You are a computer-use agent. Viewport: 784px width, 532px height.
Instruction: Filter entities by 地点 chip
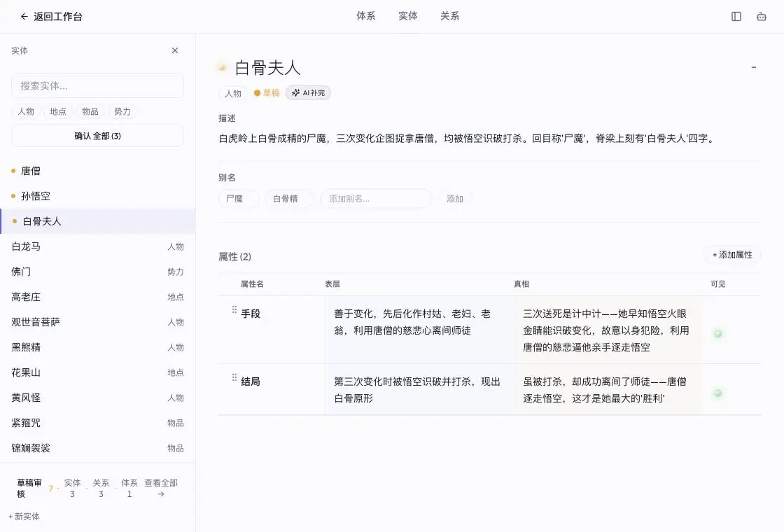click(58, 111)
